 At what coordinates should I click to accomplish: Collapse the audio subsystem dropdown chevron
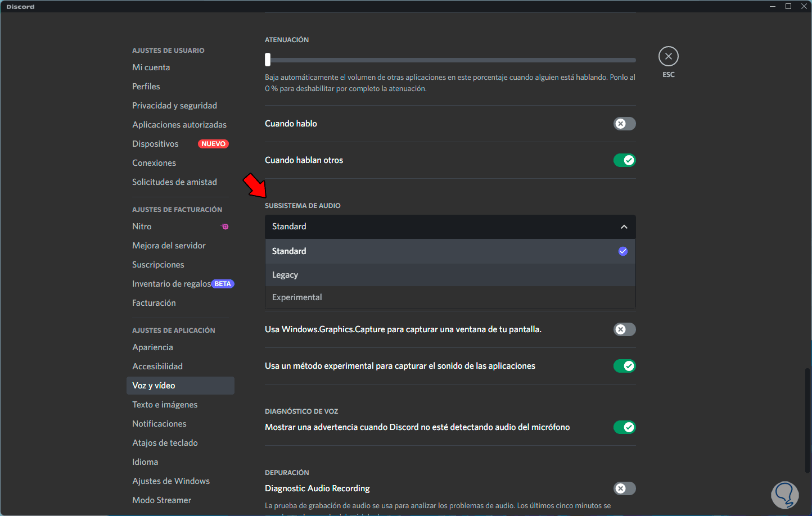(x=624, y=227)
